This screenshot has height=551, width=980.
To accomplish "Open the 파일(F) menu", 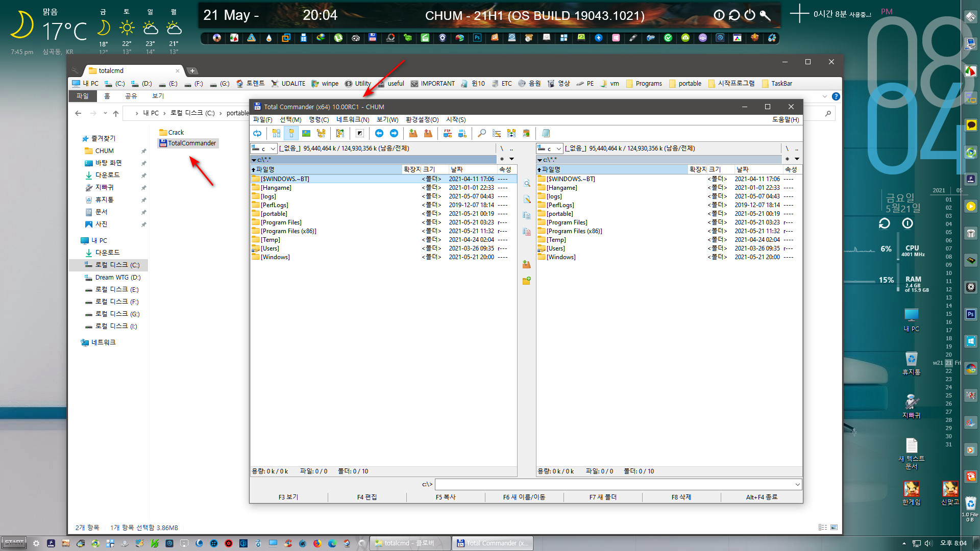I will [x=263, y=120].
